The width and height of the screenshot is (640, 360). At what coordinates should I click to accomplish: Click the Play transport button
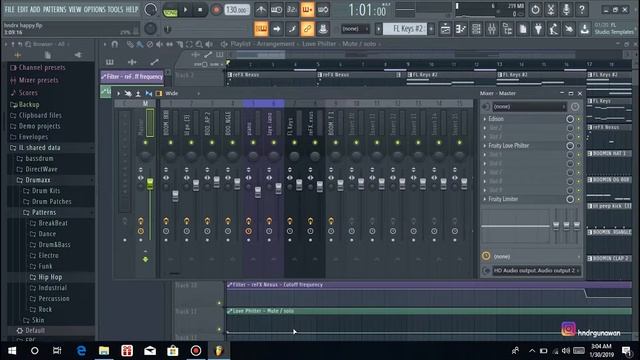(185, 10)
